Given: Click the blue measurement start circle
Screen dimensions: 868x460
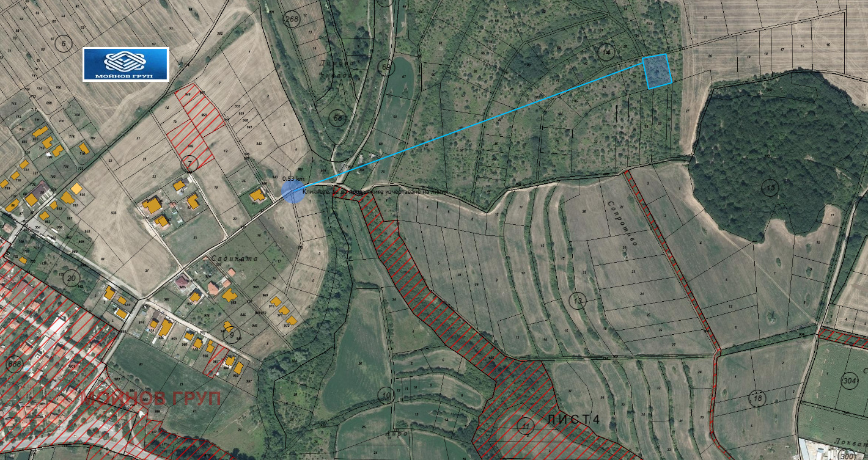Looking at the screenshot, I should 293,191.
